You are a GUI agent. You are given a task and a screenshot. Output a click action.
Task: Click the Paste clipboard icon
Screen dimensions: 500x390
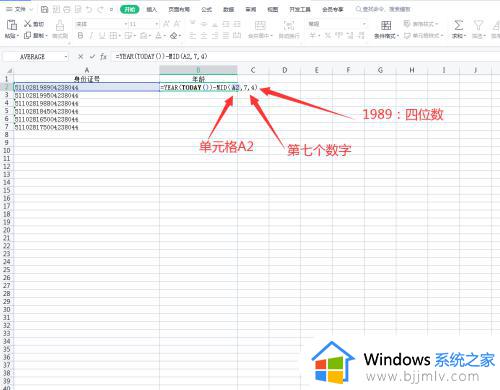click(x=12, y=25)
